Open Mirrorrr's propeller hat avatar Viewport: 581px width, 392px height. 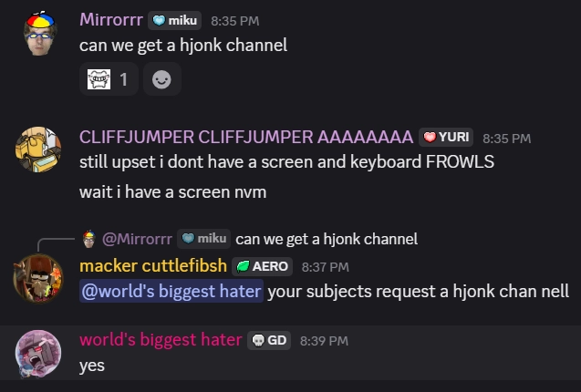click(39, 34)
